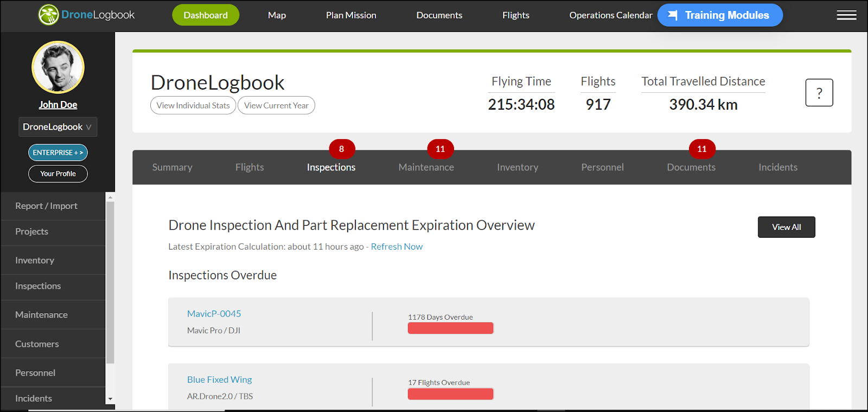868x412 pixels.
Task: Open Personnel in the sidebar
Action: [x=53, y=373]
